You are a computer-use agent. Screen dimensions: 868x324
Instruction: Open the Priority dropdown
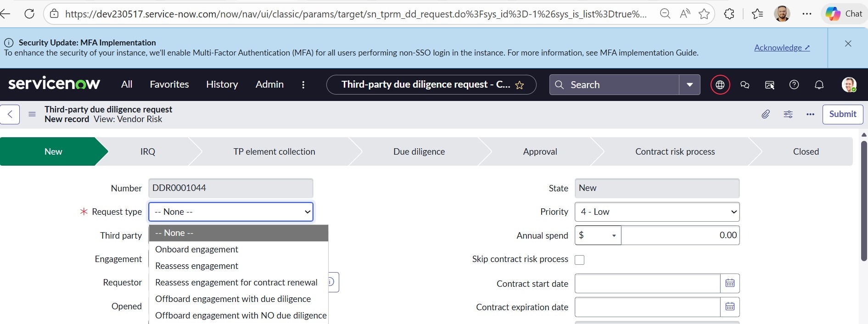tap(657, 212)
